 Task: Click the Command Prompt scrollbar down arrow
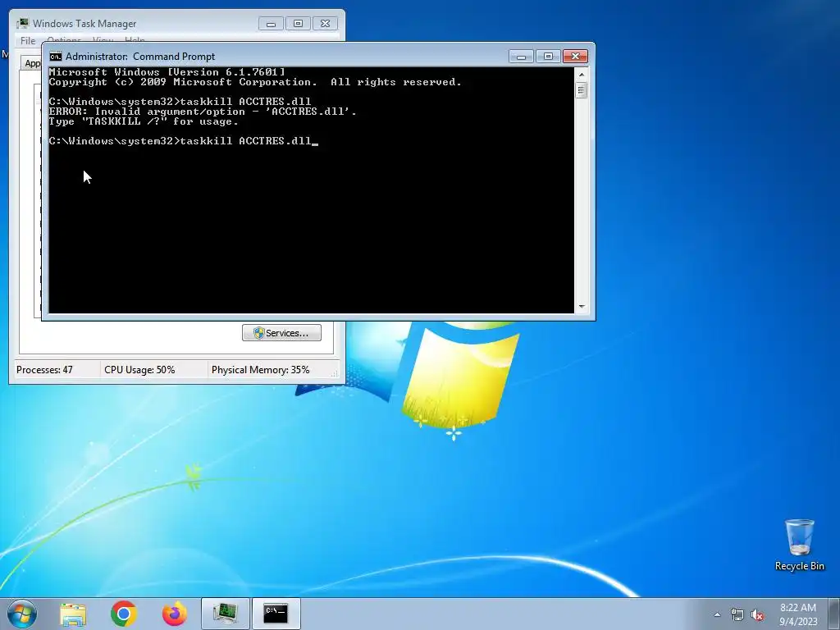point(582,307)
